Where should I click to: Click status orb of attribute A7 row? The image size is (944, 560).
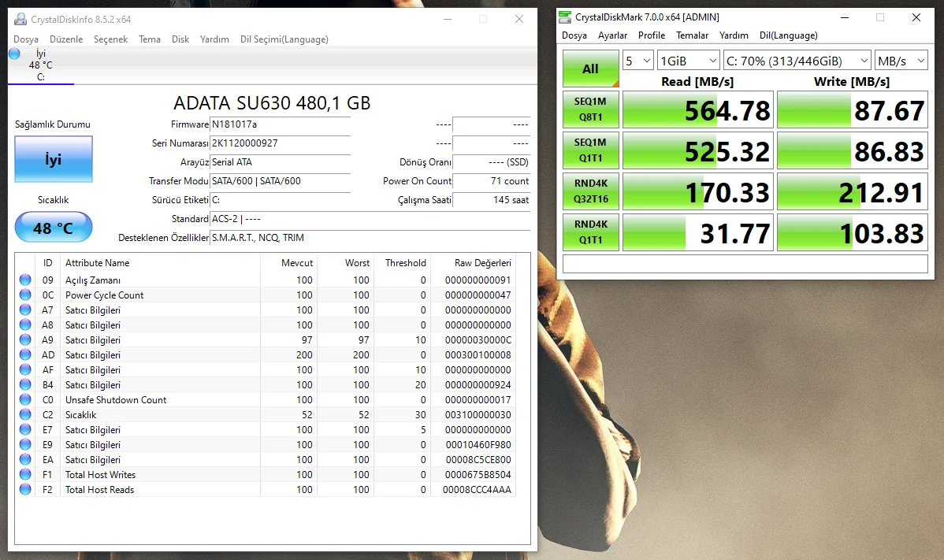25,310
